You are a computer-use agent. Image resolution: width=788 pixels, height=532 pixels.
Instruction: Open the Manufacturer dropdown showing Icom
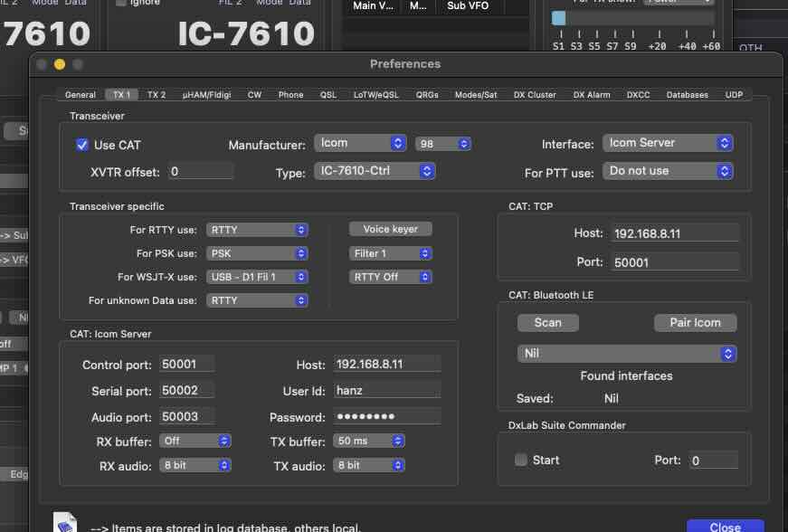(361, 143)
